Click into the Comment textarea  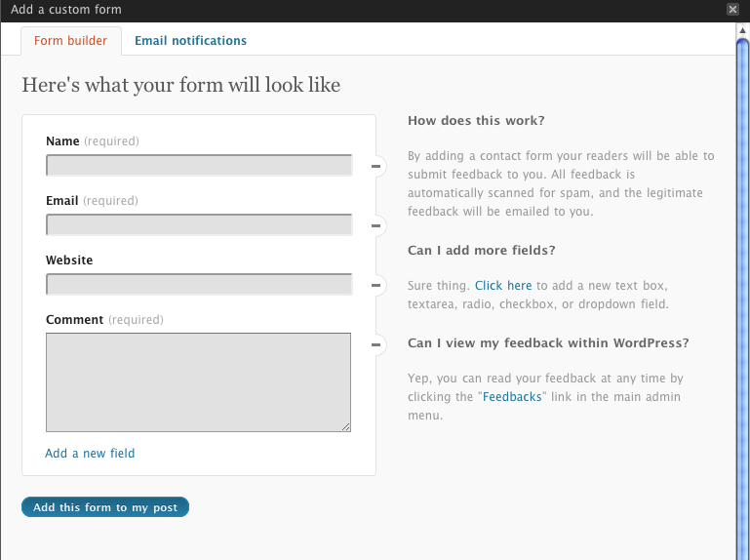tap(198, 381)
